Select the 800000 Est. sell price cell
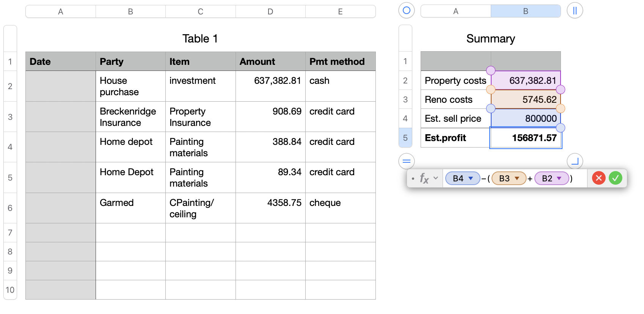Viewport: 644px width, 314px height. pos(526,119)
